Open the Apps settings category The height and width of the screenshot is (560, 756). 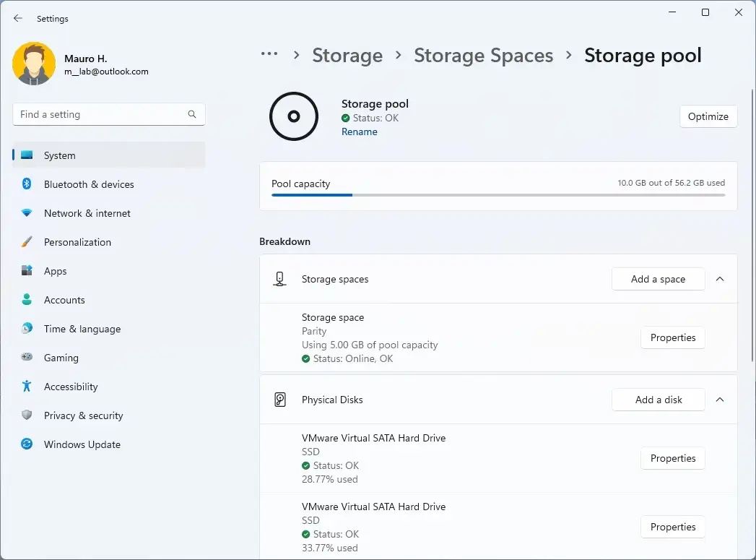(x=55, y=271)
